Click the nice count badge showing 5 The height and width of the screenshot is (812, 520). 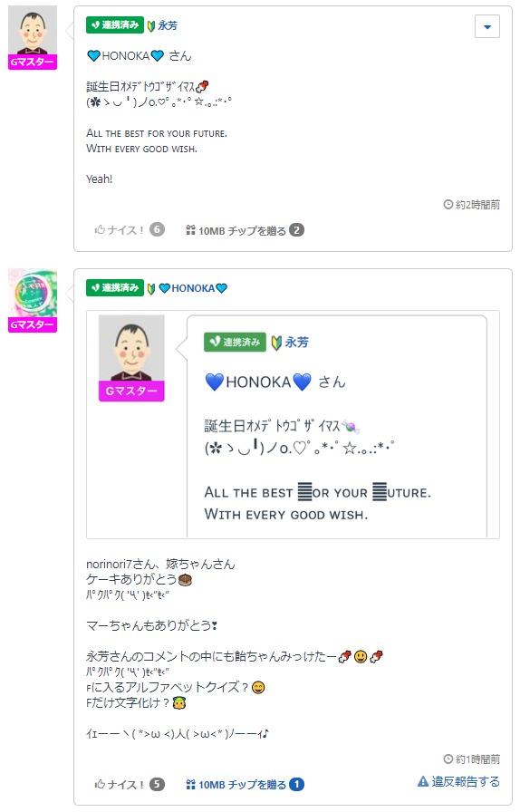157,785
